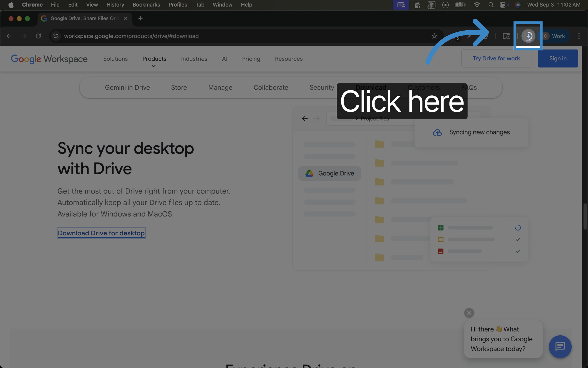The image size is (588, 368).
Task: Open the Apple menu
Action: click(11, 5)
